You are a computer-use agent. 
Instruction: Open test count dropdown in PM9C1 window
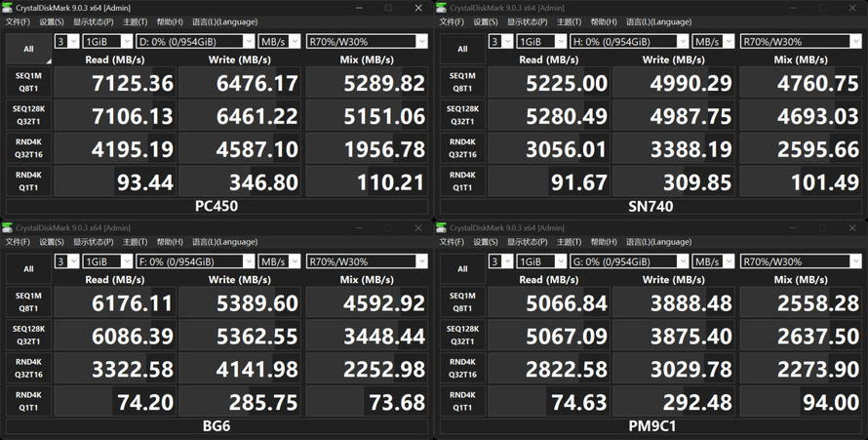pos(501,261)
